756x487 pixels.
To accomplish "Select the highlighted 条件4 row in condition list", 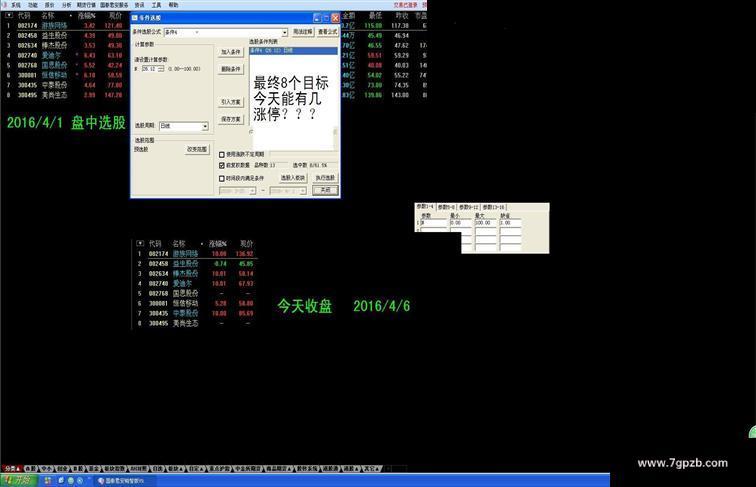I will point(293,51).
